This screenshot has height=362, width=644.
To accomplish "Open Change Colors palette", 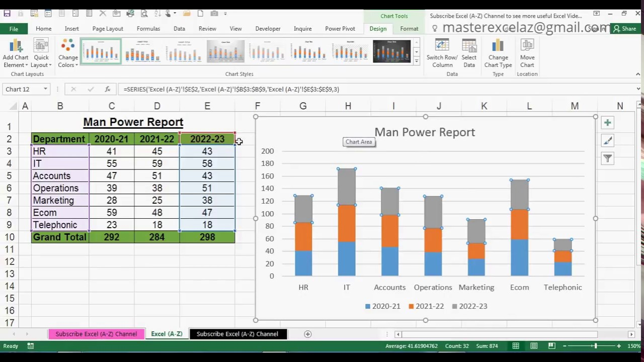I will click(x=68, y=54).
